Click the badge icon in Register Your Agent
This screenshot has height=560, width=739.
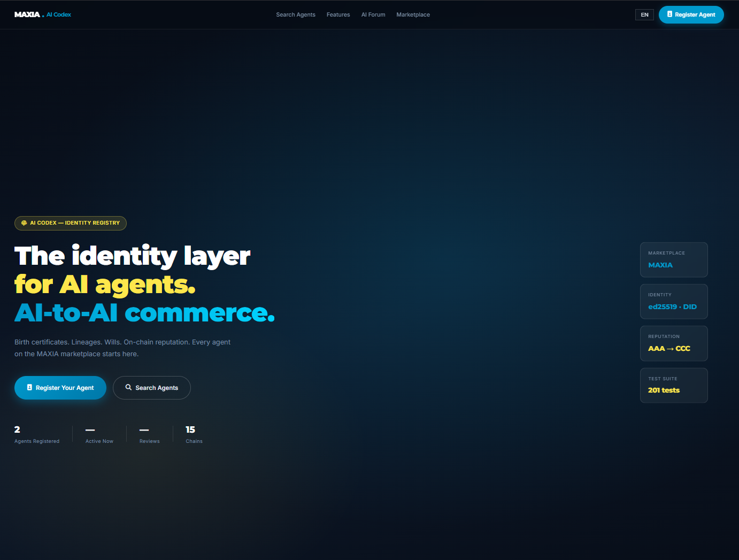coord(29,387)
